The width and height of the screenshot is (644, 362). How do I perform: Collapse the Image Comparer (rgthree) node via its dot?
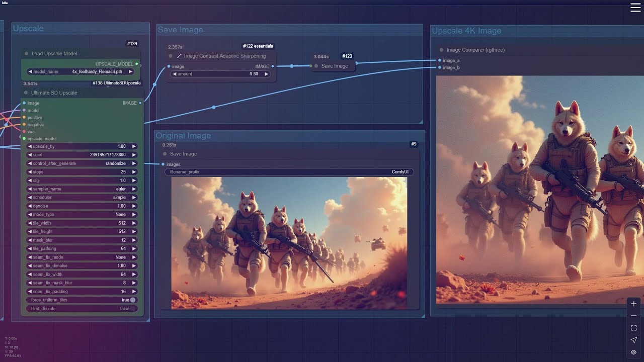(441, 50)
